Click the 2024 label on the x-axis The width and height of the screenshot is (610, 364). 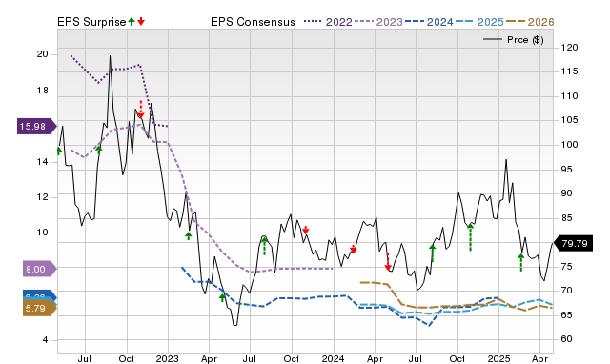(333, 358)
